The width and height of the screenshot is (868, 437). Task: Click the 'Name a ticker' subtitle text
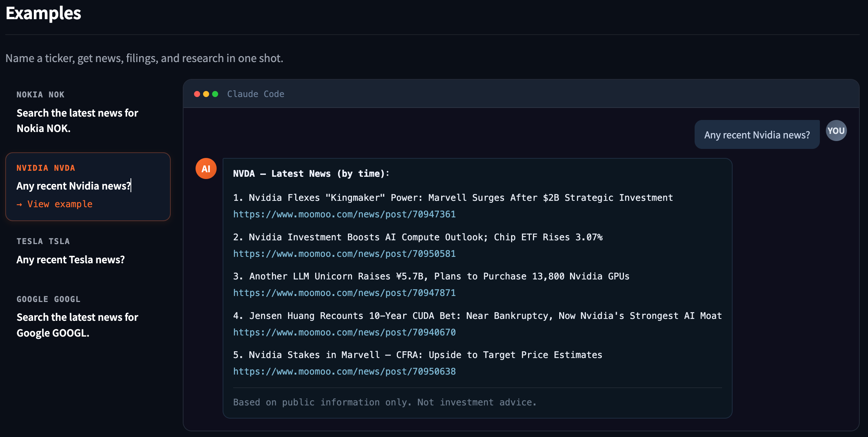[x=144, y=58]
